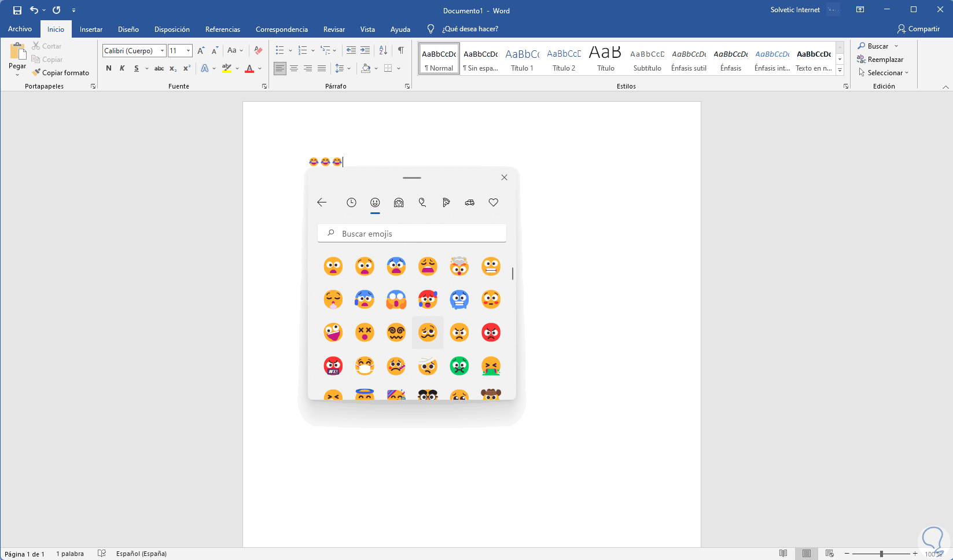
Task: Click the zoom slider in status bar
Action: 881,554
